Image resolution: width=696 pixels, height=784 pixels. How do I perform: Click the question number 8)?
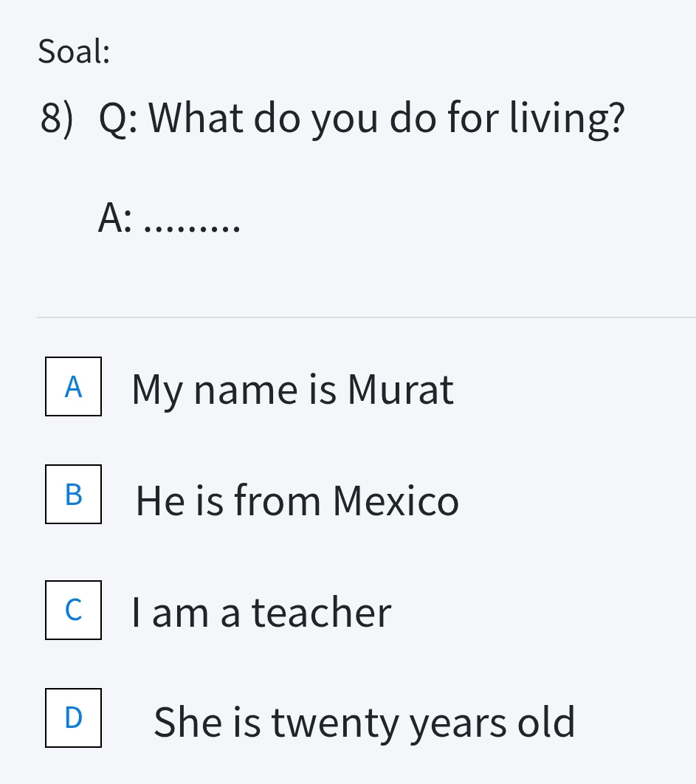pyautogui.click(x=58, y=118)
